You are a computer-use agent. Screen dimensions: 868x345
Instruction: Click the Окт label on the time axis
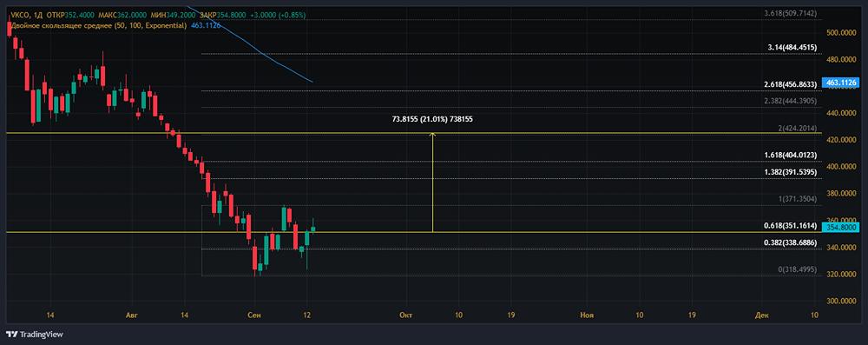405,315
